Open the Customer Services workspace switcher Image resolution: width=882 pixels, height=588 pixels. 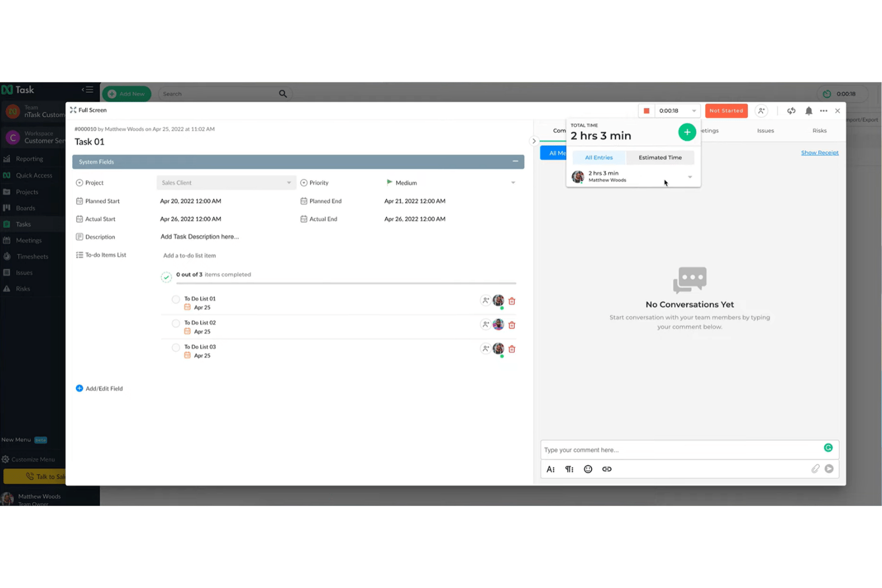pyautogui.click(x=33, y=138)
